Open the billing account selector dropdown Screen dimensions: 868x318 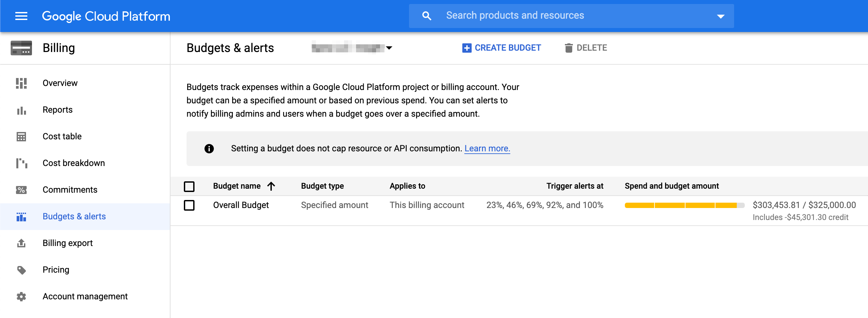(351, 48)
